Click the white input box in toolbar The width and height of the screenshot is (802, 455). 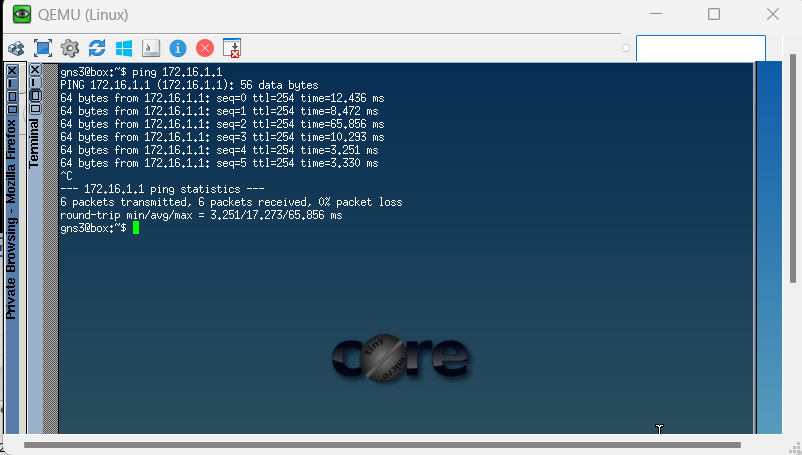tap(700, 48)
